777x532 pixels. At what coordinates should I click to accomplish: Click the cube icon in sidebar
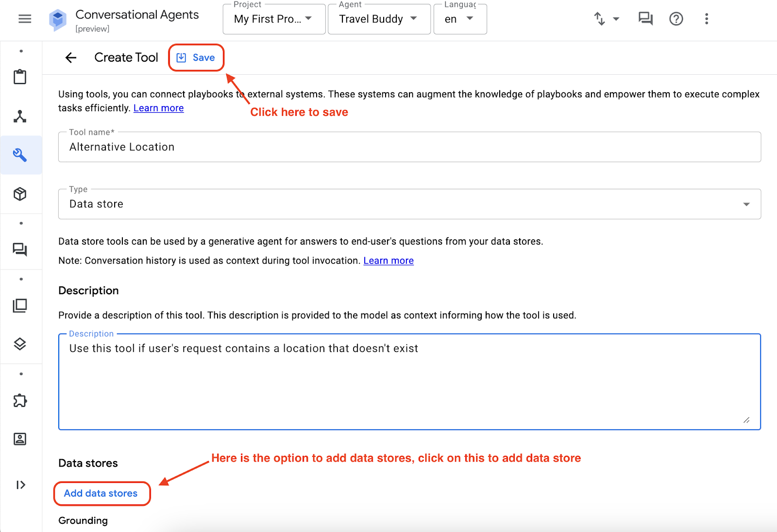click(20, 194)
